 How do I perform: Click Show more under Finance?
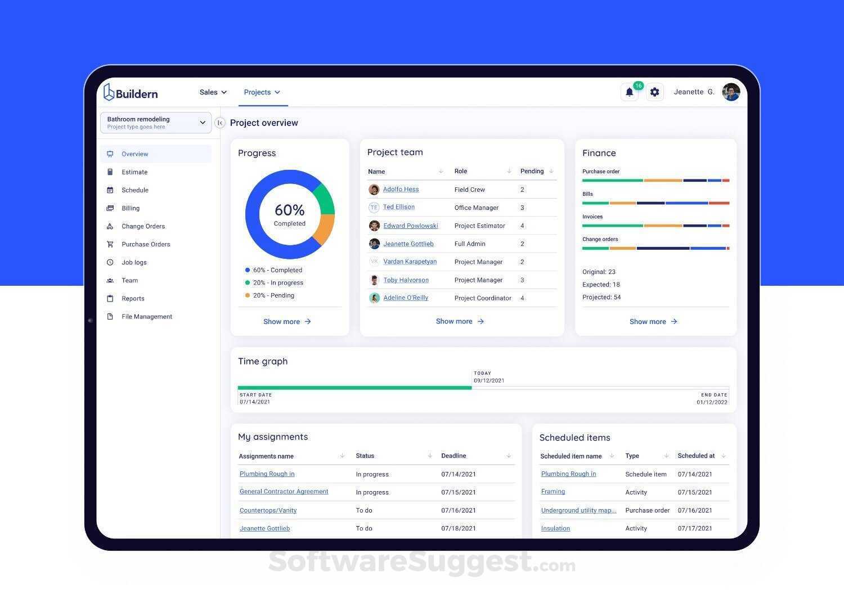(x=654, y=322)
